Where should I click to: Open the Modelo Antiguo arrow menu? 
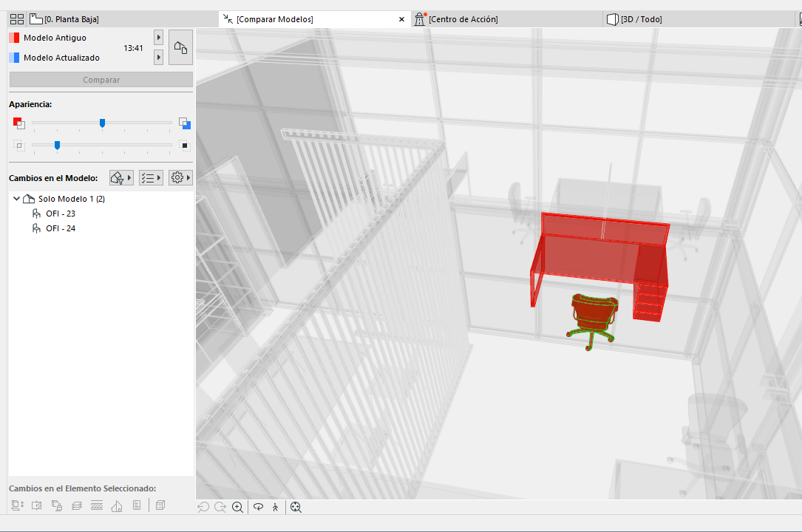pos(159,37)
